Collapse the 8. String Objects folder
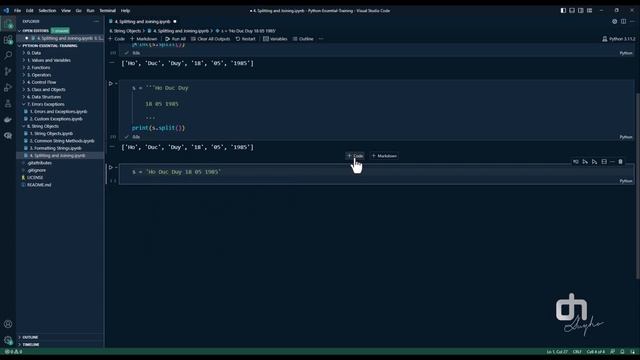The width and height of the screenshot is (640, 360). (x=42, y=127)
